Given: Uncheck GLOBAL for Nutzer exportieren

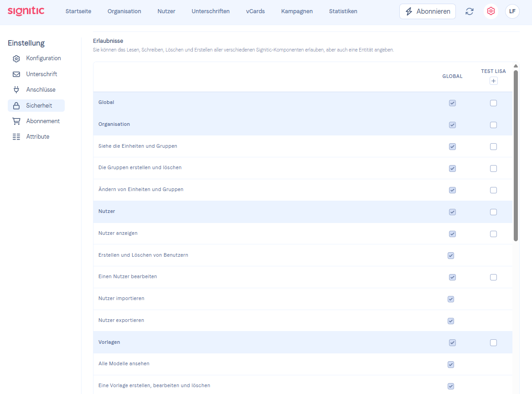Looking at the screenshot, I should pyautogui.click(x=450, y=321).
